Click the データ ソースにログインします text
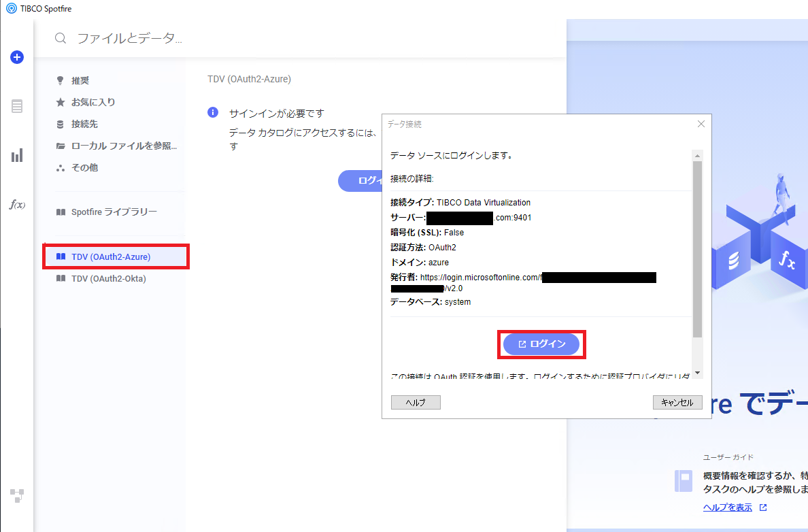The height and width of the screenshot is (532, 808). [x=452, y=155]
